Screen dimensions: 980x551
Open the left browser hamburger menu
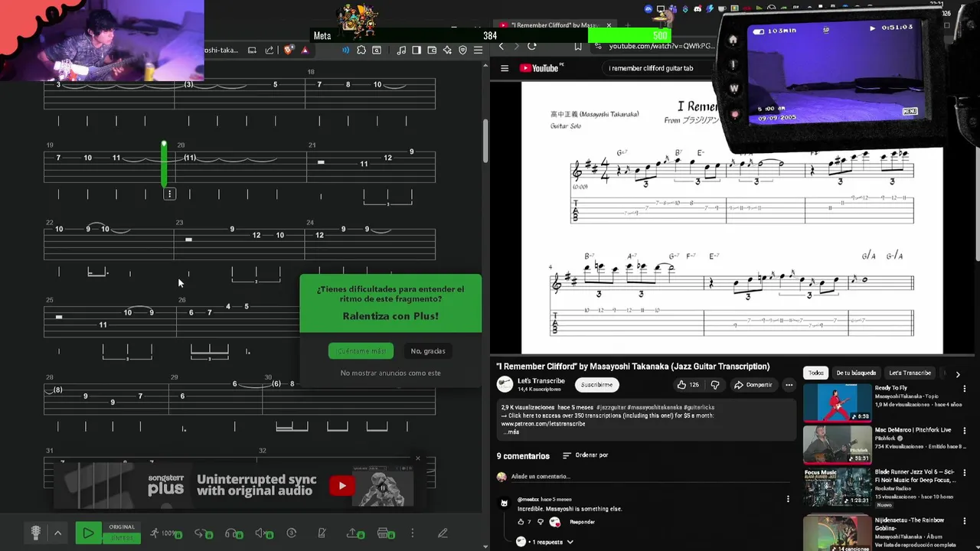478,50
